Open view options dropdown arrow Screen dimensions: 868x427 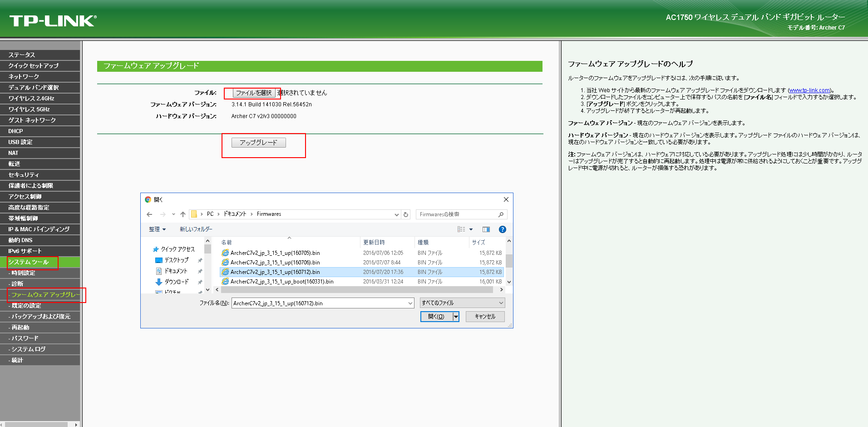pyautogui.click(x=471, y=229)
